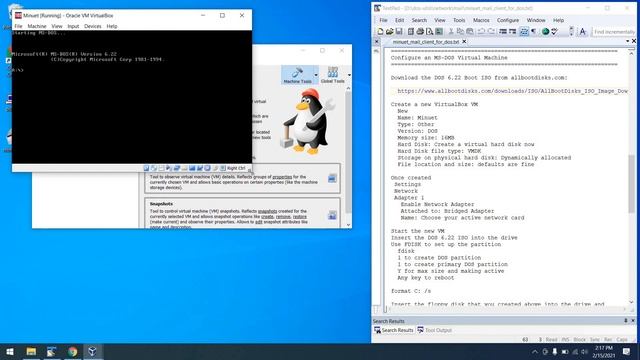Switch to the Search Results tab

click(393, 330)
